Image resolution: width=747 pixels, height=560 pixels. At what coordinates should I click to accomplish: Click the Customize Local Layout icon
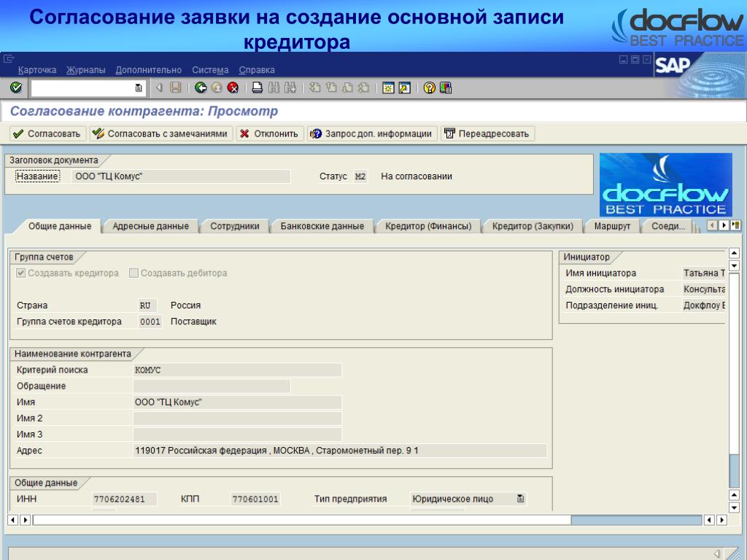tap(446, 87)
